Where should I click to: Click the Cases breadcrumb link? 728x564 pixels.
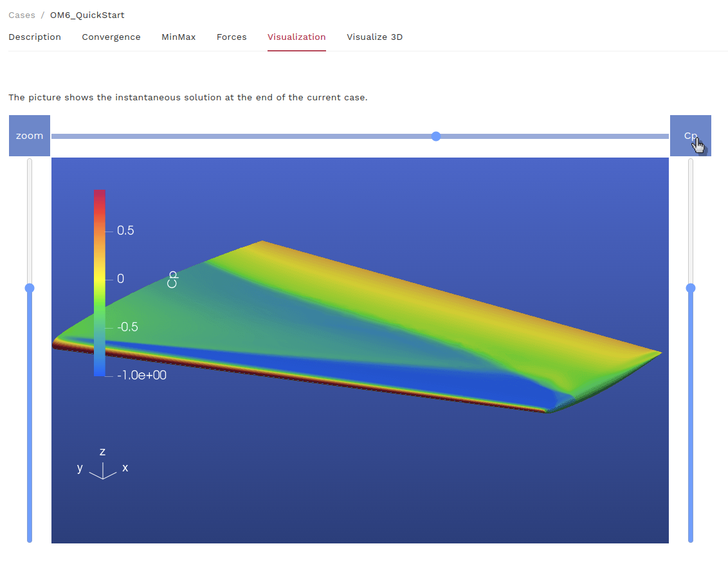click(x=21, y=15)
